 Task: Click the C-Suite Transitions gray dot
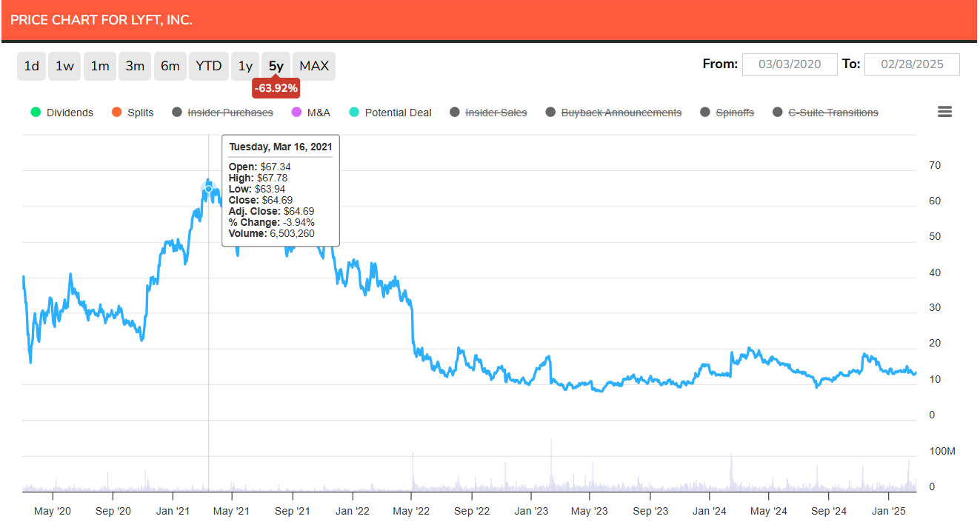click(x=777, y=113)
